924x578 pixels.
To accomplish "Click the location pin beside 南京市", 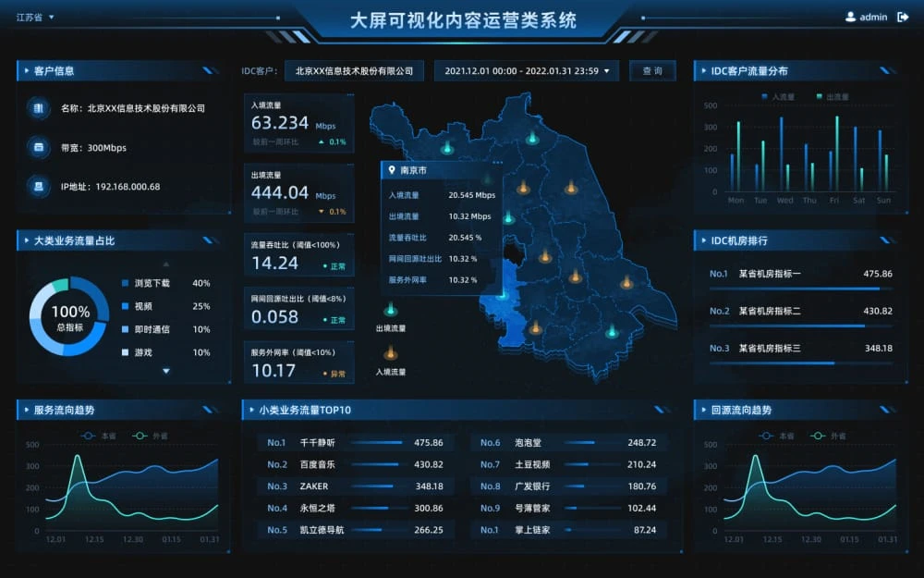I will pos(392,171).
